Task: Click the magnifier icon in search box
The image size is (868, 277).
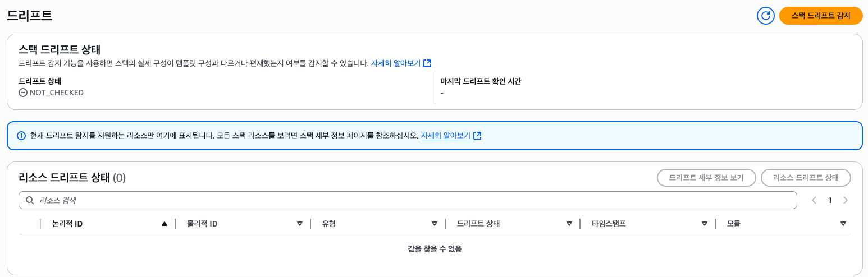Action: pos(30,200)
